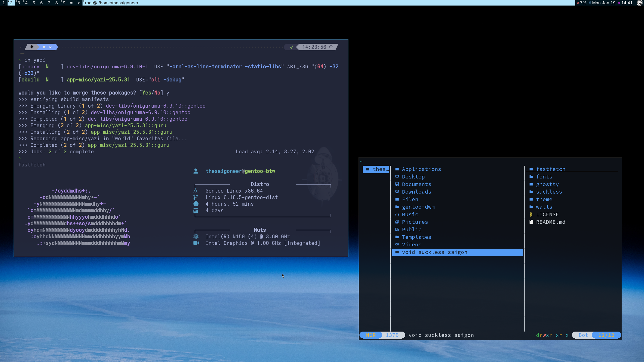Click the Pictures folder icon
Viewport: 644px width, 362px height.
click(x=397, y=222)
